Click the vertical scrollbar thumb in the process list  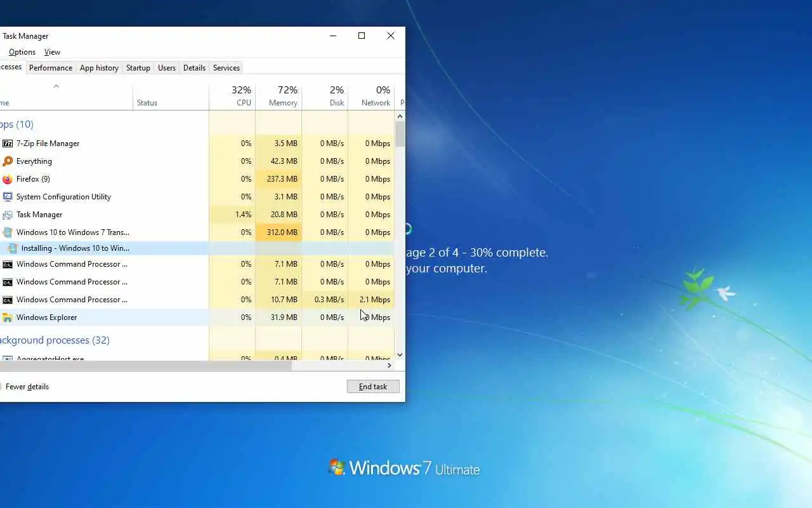[400, 133]
